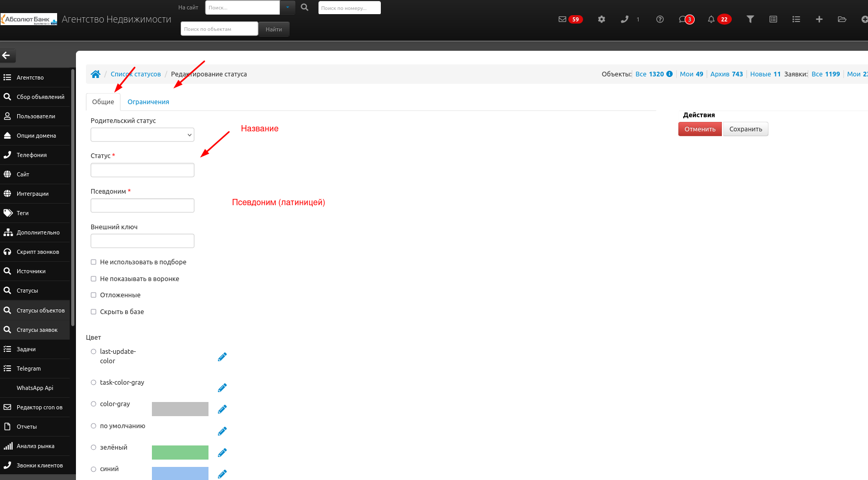Open Сбор объявлений sidebar item
This screenshot has width=868, height=480.
coord(35,97)
